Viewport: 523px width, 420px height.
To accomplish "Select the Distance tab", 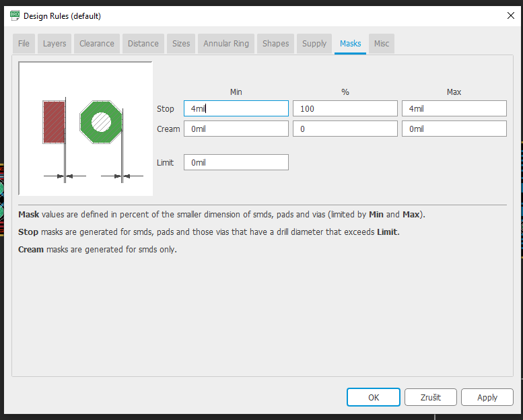I will (143, 44).
